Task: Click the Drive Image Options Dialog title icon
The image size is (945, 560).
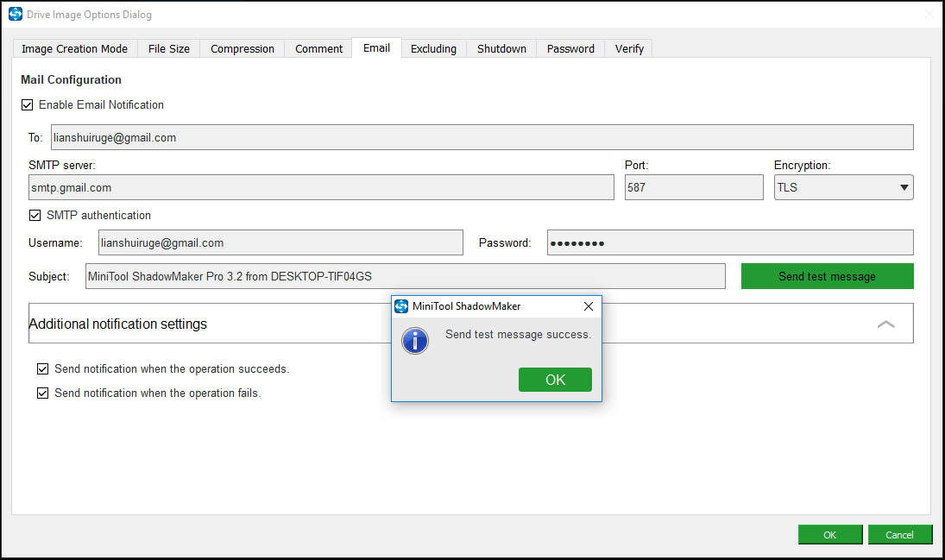Action: 16,14
